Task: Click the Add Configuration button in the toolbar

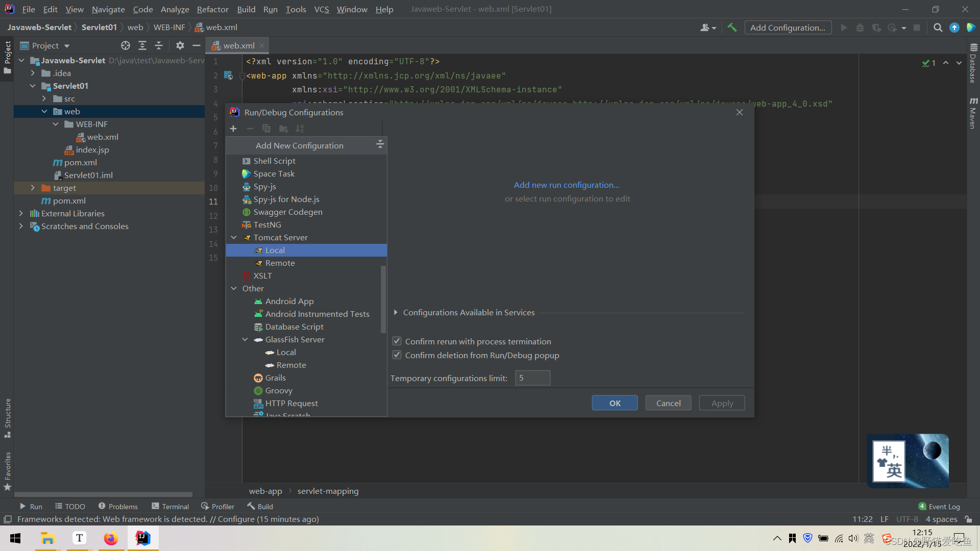Action: pyautogui.click(x=788, y=28)
